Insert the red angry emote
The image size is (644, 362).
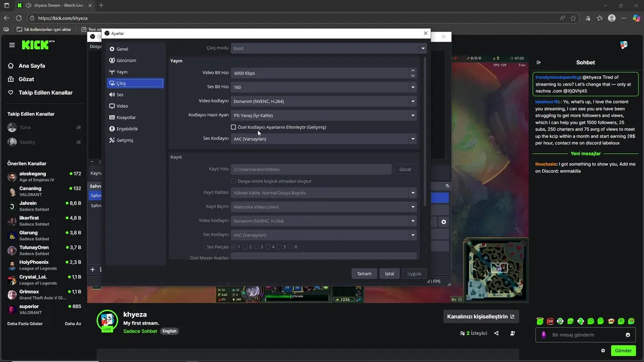pos(550,321)
